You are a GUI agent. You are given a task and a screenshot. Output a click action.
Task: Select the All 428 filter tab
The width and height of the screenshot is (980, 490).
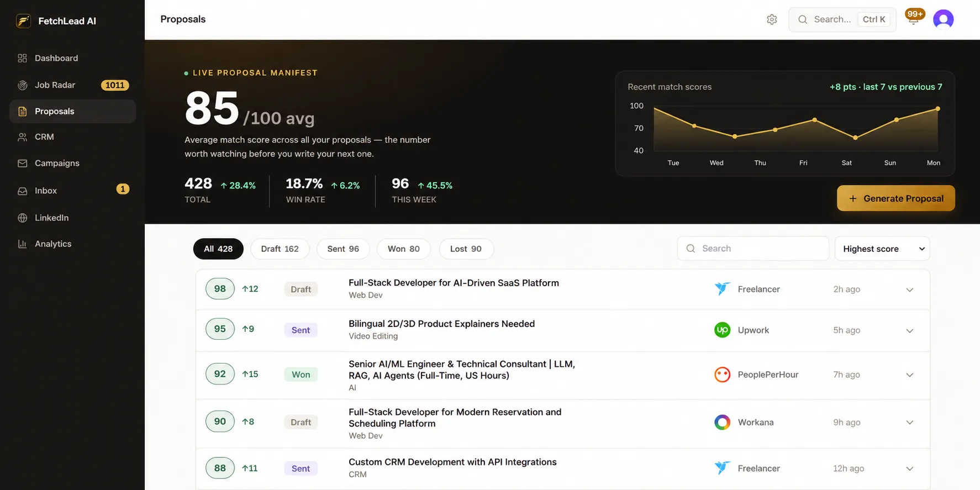tap(218, 249)
